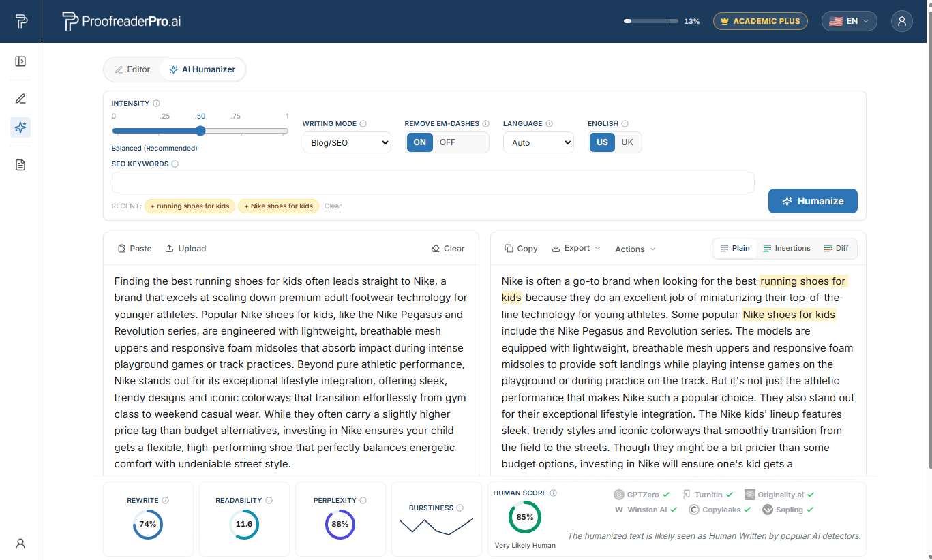Select the Plain view tab

point(735,249)
